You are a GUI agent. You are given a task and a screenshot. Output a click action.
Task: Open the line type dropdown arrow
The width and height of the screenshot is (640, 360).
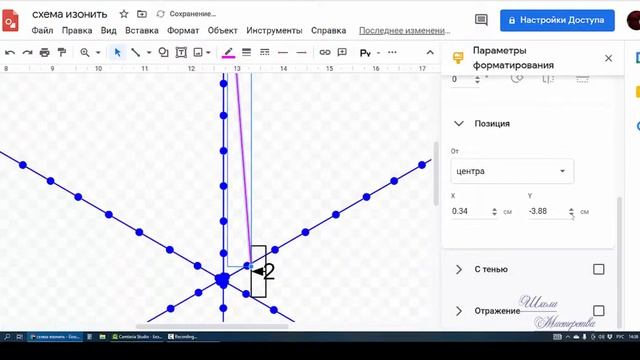pos(149,53)
